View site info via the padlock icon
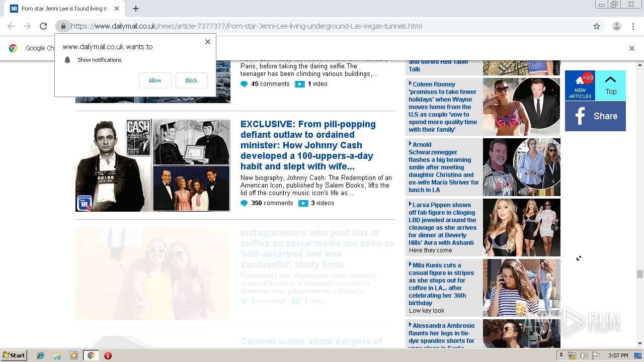The width and height of the screenshot is (644, 362). pos(63,26)
